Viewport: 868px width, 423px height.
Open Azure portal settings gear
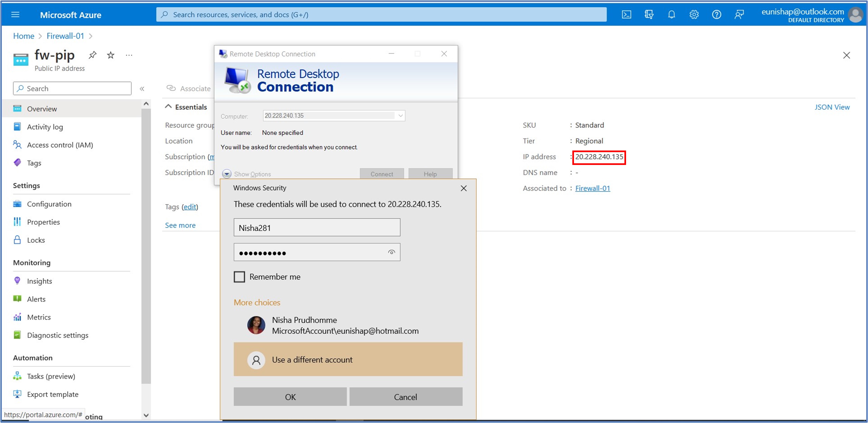coord(693,14)
